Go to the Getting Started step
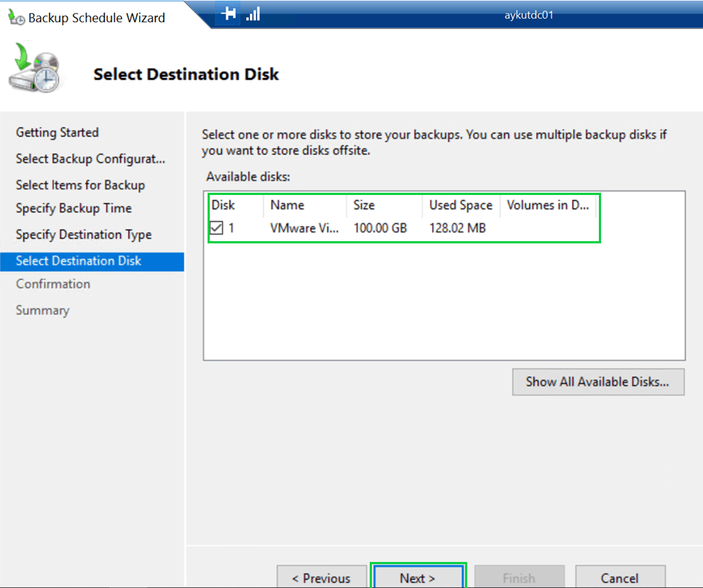This screenshot has height=588, width=703. tap(57, 132)
